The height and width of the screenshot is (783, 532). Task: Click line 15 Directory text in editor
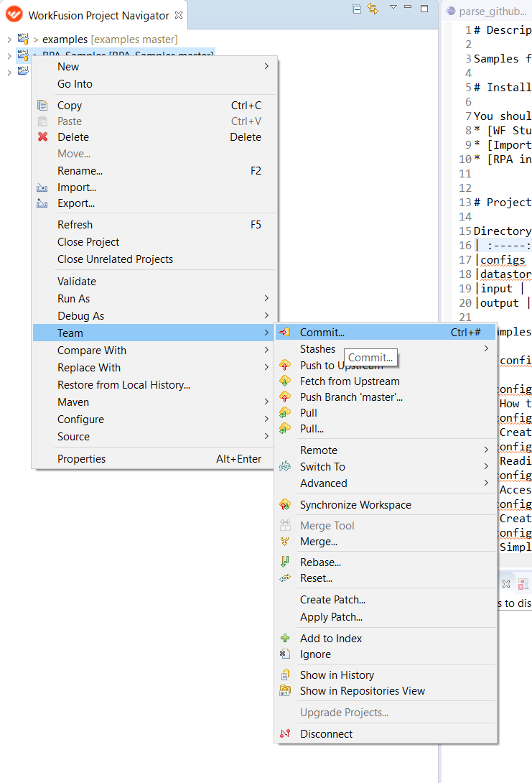click(502, 231)
